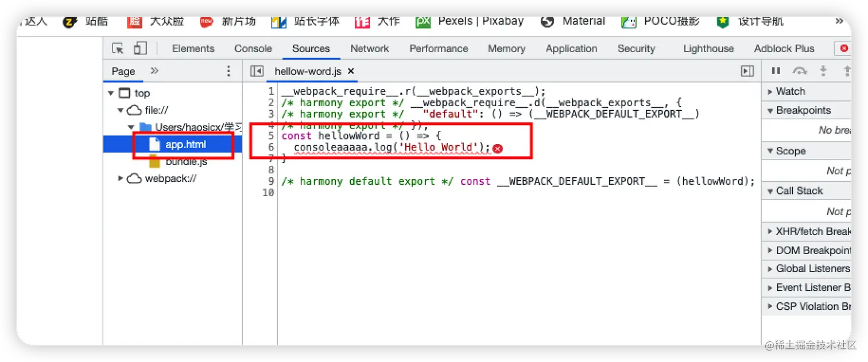Pause script execution button
Screen dimensions: 868x362
click(x=776, y=71)
